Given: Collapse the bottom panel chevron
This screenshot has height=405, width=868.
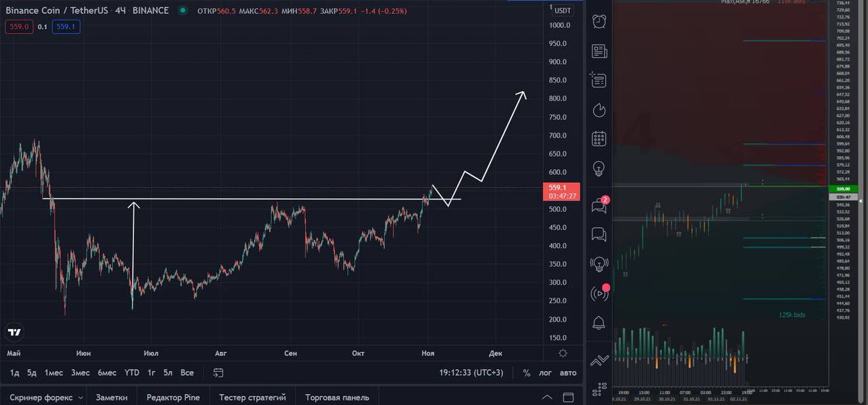Looking at the screenshot, I should coord(548,397).
